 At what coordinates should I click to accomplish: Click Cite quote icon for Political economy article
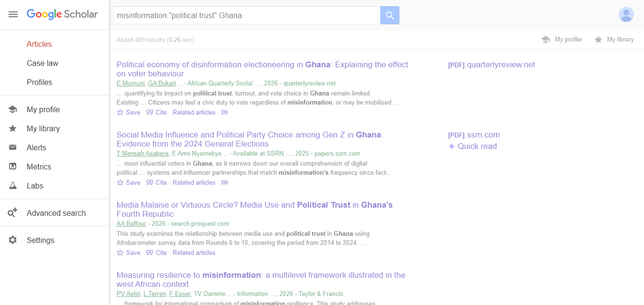pos(150,112)
